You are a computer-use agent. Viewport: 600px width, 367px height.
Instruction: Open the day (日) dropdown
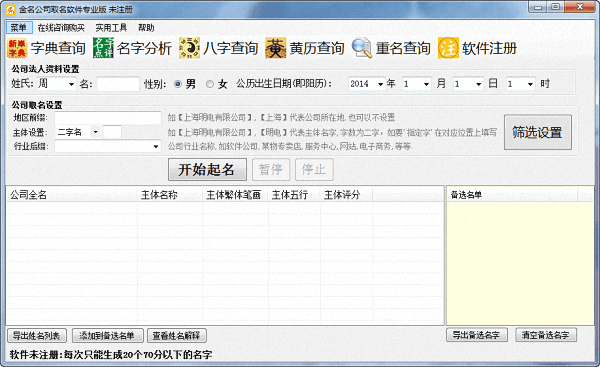click(478, 84)
